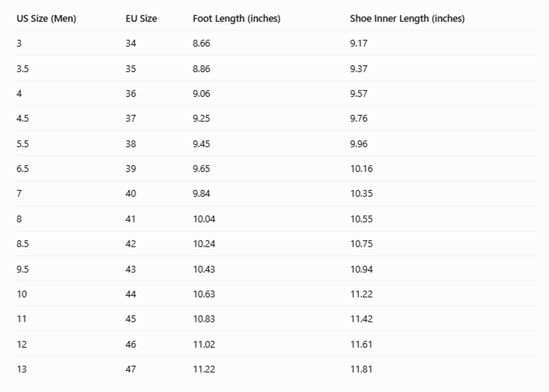Click the 'Foot Length (inches)' header
The width and height of the screenshot is (549, 392).
[237, 19]
